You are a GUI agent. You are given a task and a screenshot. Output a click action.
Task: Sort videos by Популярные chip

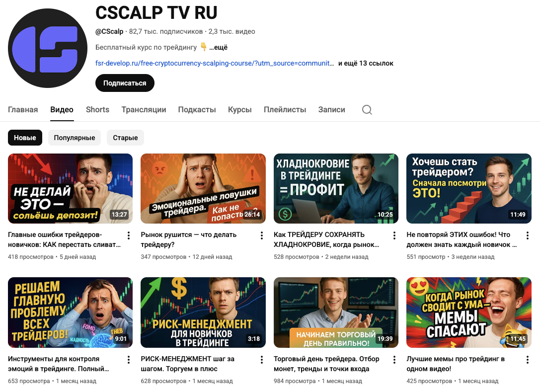[x=75, y=138]
